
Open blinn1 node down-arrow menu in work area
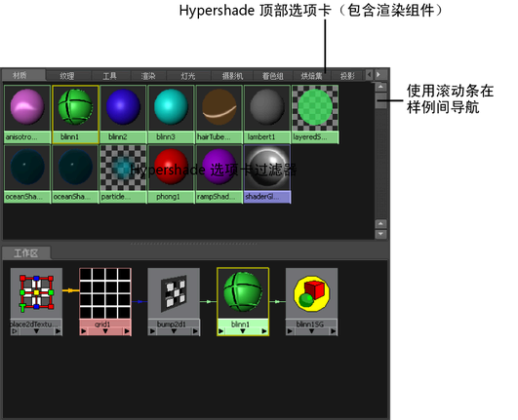(x=243, y=331)
